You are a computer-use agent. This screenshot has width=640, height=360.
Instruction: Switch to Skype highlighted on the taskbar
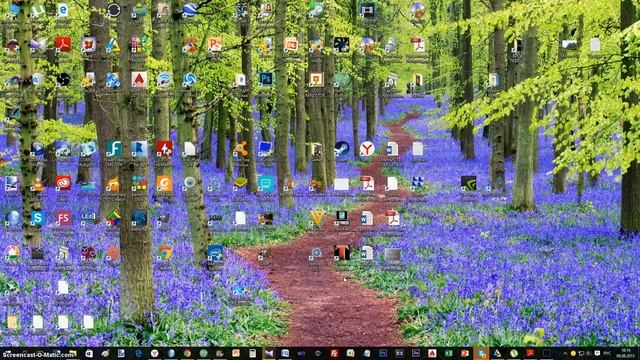(x=481, y=353)
